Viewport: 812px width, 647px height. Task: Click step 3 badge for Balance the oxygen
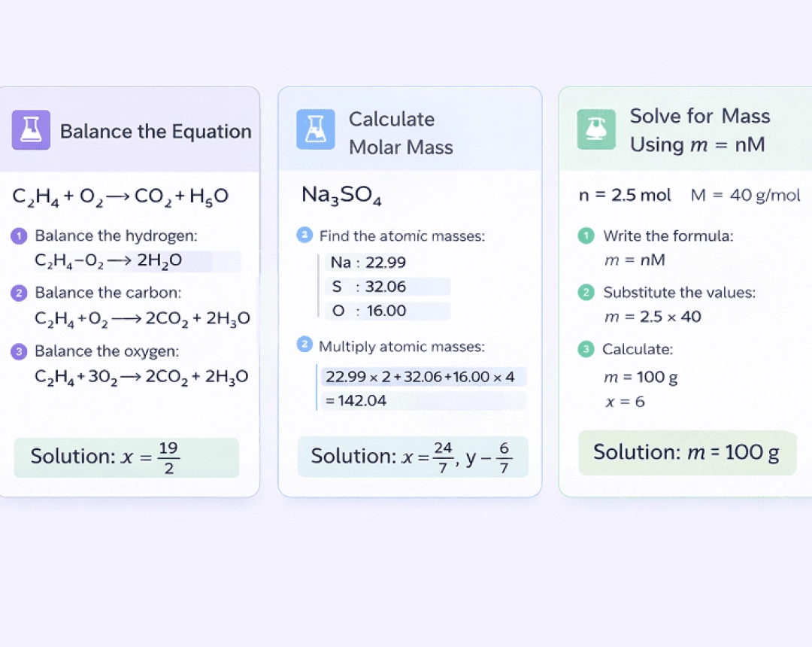click(20, 351)
